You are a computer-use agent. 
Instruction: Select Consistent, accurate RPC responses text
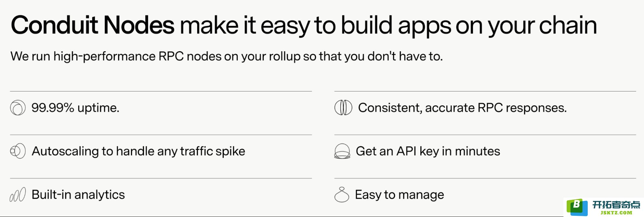point(462,108)
